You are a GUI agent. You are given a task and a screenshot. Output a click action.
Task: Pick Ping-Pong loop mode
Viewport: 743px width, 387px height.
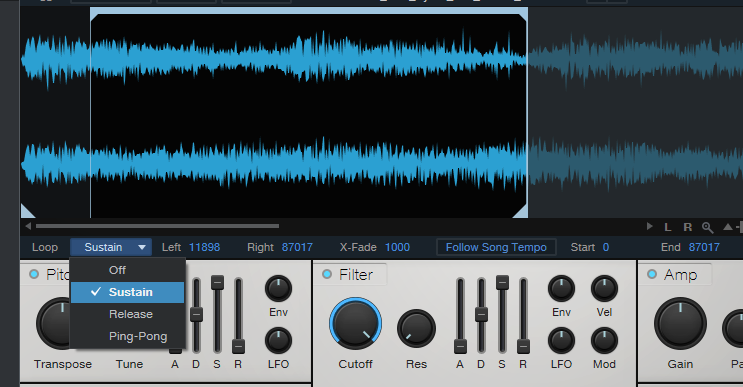[x=127, y=336]
